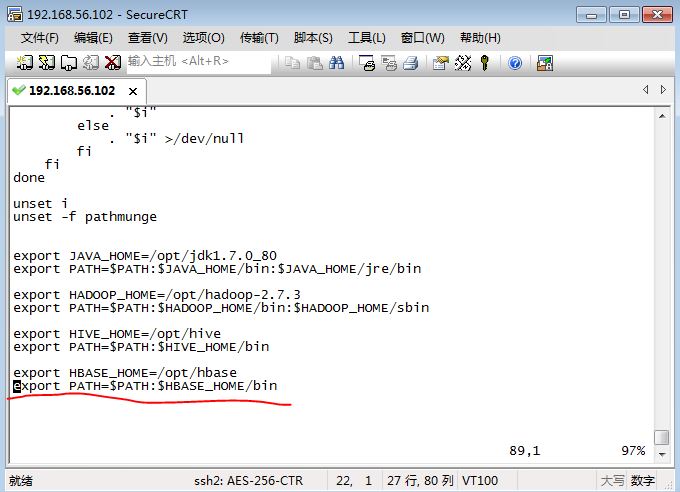
Task: Click the HADOOP_HOME=/opt/hadoop-2.7.3 line
Action: coord(157,295)
